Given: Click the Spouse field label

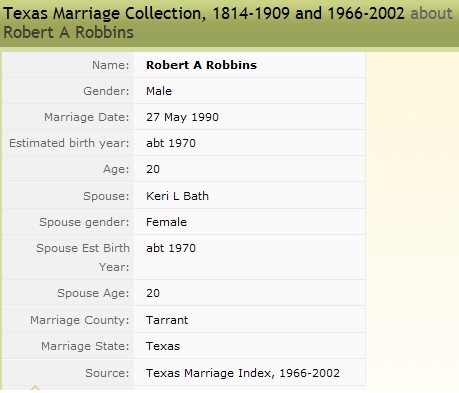Looking at the screenshot, I should 106,196.
